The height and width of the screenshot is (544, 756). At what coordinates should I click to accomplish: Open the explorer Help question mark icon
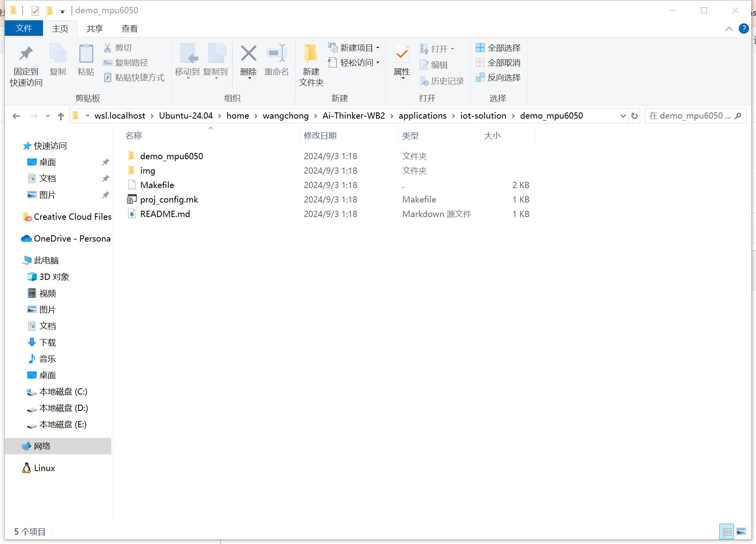point(744,28)
